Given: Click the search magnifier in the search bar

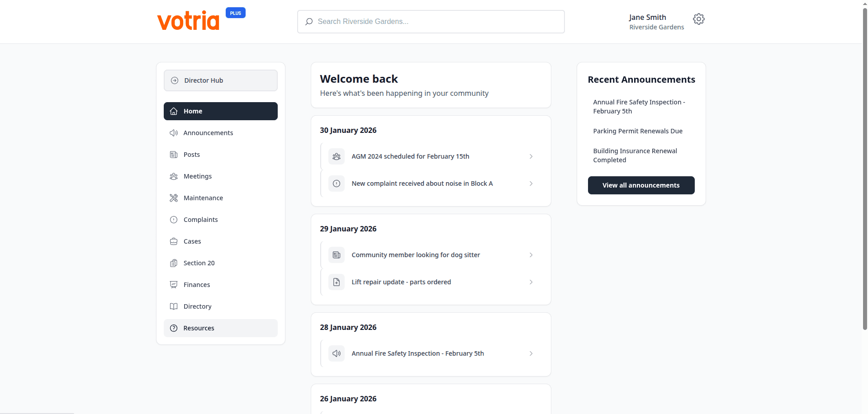Looking at the screenshot, I should pyautogui.click(x=309, y=22).
